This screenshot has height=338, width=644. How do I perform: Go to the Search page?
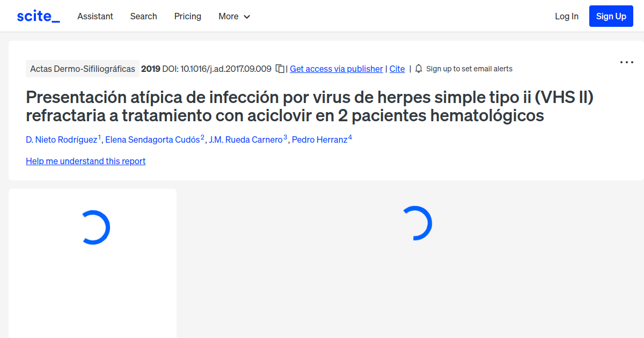coord(143,16)
